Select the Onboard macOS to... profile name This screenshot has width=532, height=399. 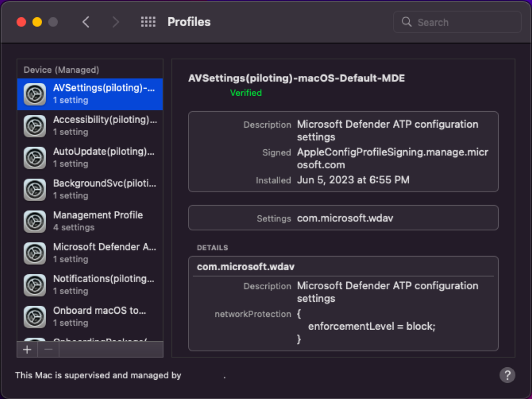100,310
